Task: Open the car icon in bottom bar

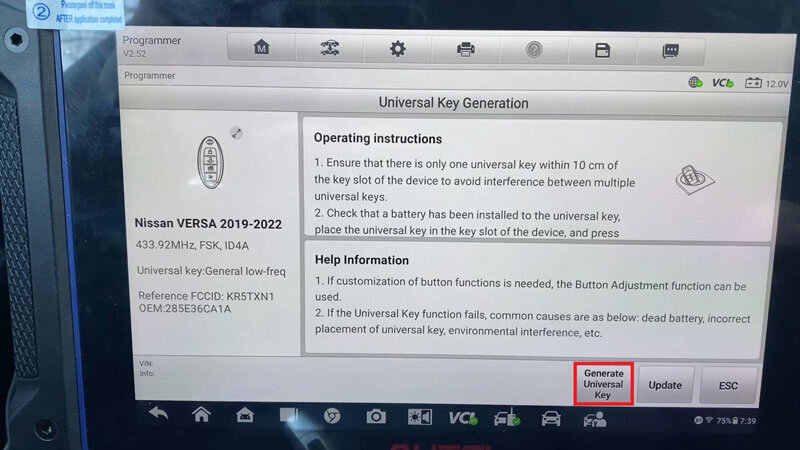Action: coord(551,419)
